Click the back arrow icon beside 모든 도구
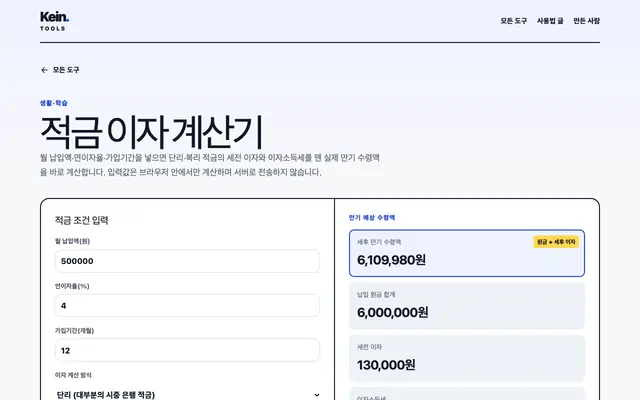Image resolution: width=640 pixels, height=400 pixels. (44, 70)
